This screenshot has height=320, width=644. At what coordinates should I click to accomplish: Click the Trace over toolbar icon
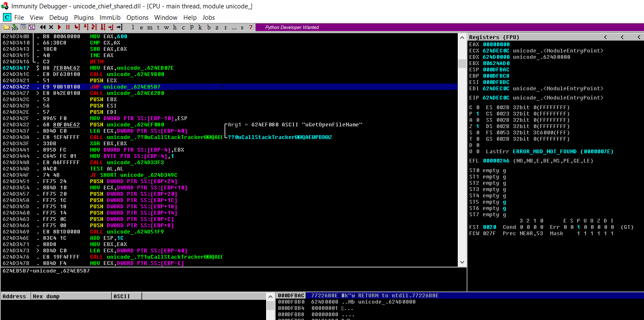pyautogui.click(x=103, y=27)
